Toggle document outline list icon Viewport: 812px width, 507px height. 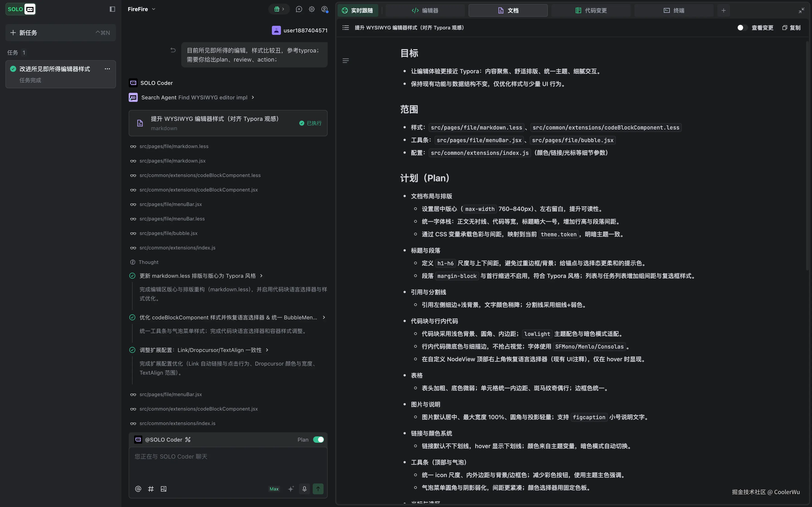point(346,27)
